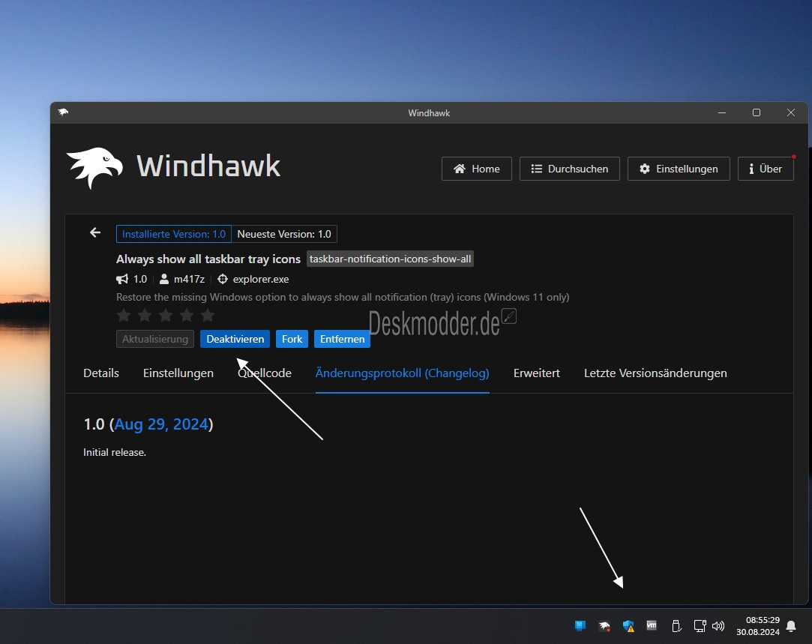Rate the mod two stars

pos(145,315)
